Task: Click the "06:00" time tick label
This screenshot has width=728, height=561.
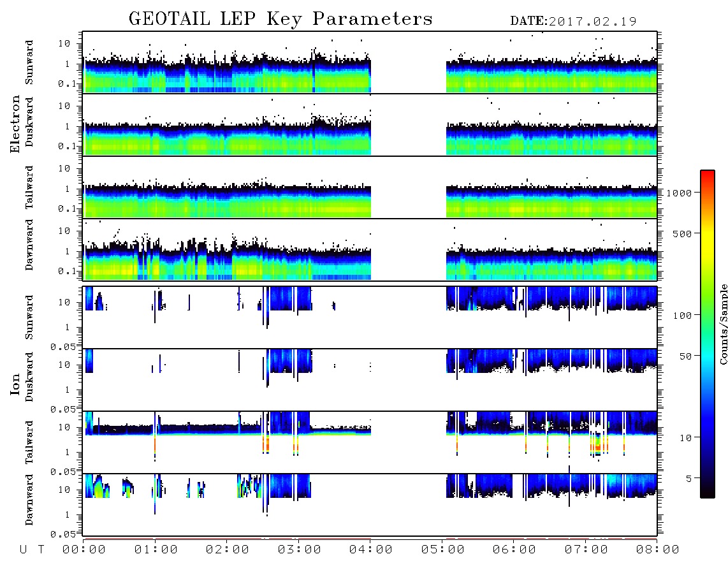Action: [x=514, y=550]
